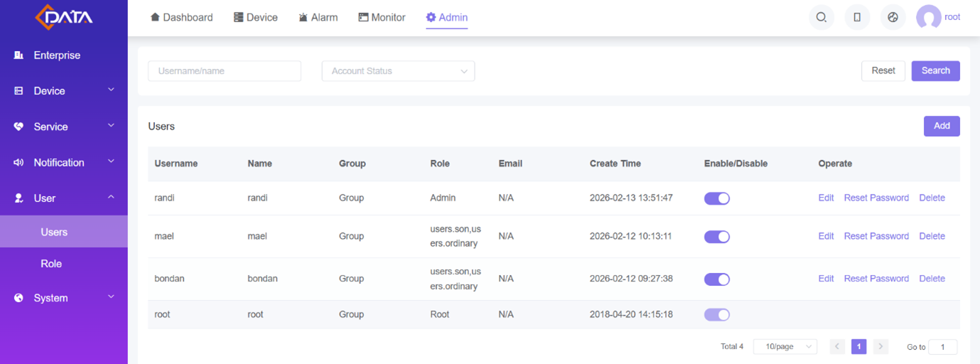The width and height of the screenshot is (980, 364).
Task: Toggle the bondan account enable switch
Action: tap(716, 279)
